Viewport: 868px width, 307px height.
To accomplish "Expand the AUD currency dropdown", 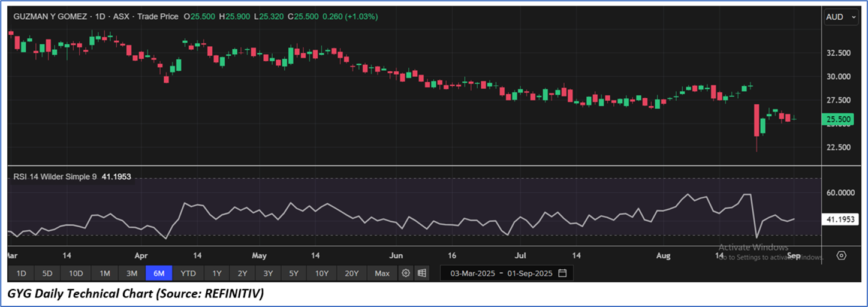I will pyautogui.click(x=841, y=17).
